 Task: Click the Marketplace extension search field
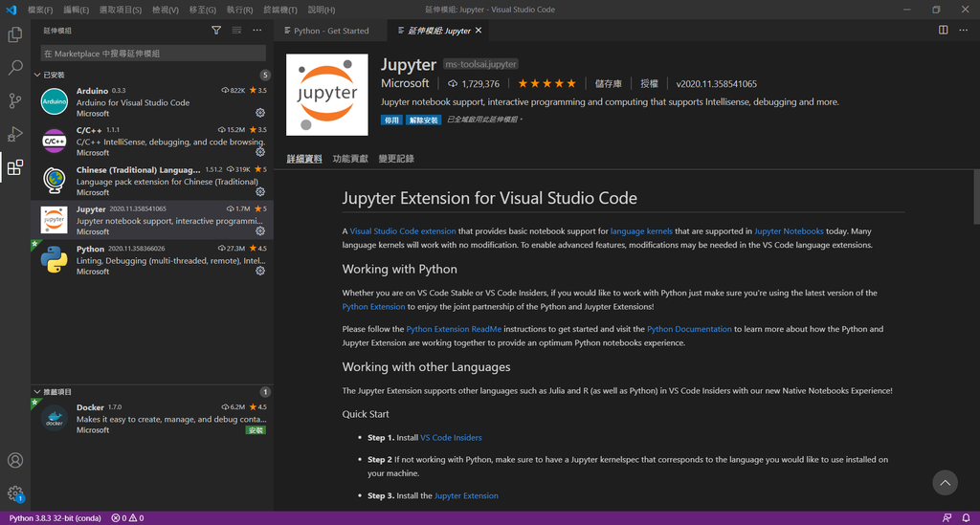click(153, 54)
